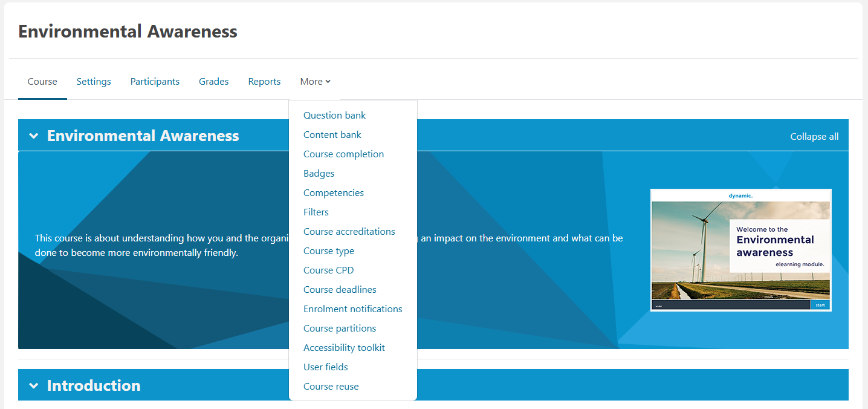Click the start button in module preview

pyautogui.click(x=820, y=305)
